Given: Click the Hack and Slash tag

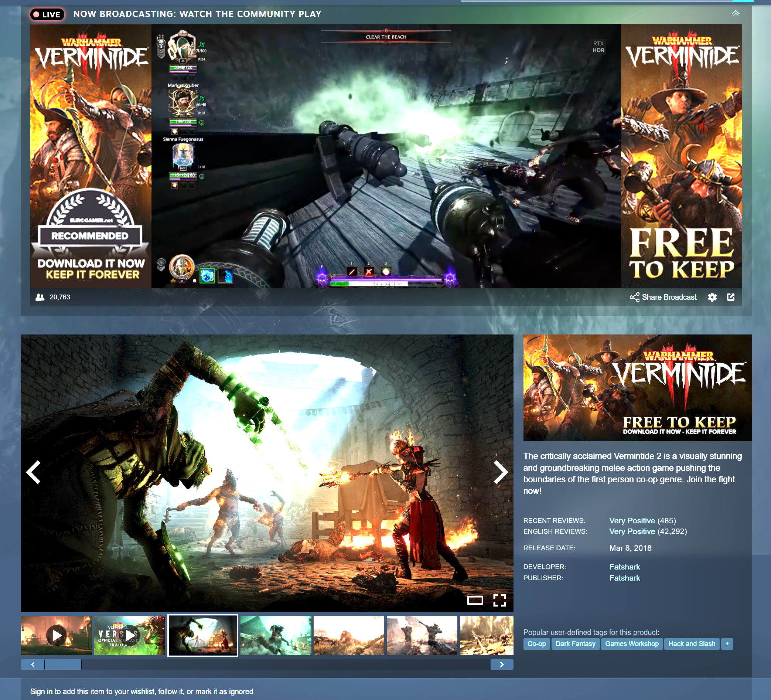Looking at the screenshot, I should point(691,644).
